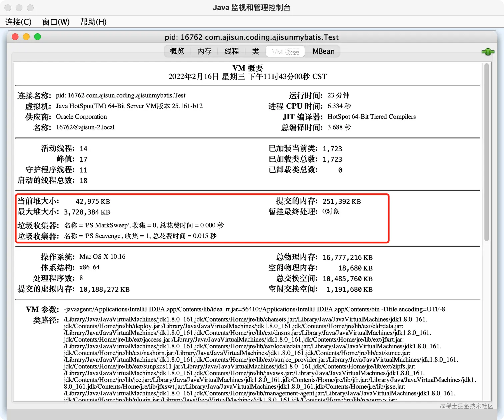Switch to the MBean tab
The width and height of the screenshot is (504, 420).
click(323, 51)
